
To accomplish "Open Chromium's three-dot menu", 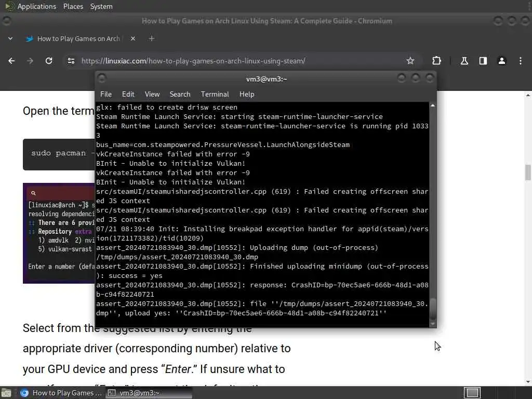I will [521, 61].
